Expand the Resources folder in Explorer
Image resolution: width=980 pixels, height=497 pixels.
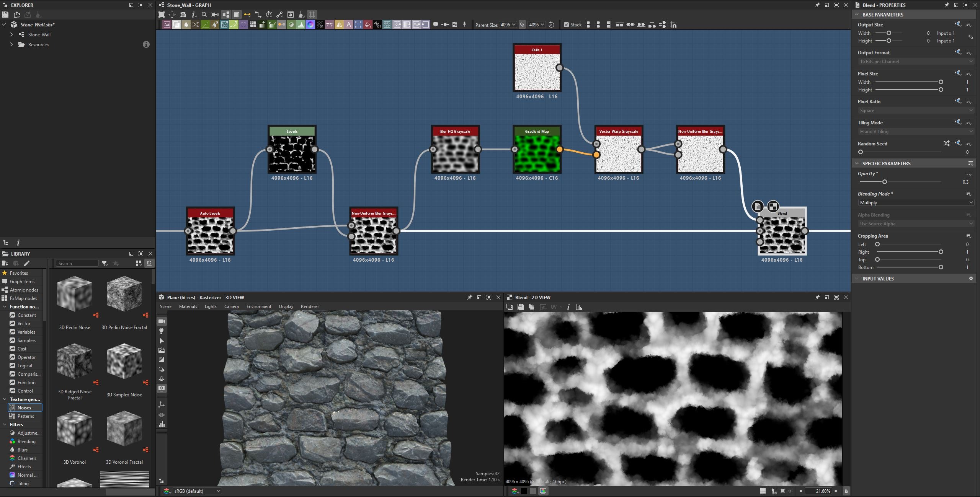click(x=11, y=44)
